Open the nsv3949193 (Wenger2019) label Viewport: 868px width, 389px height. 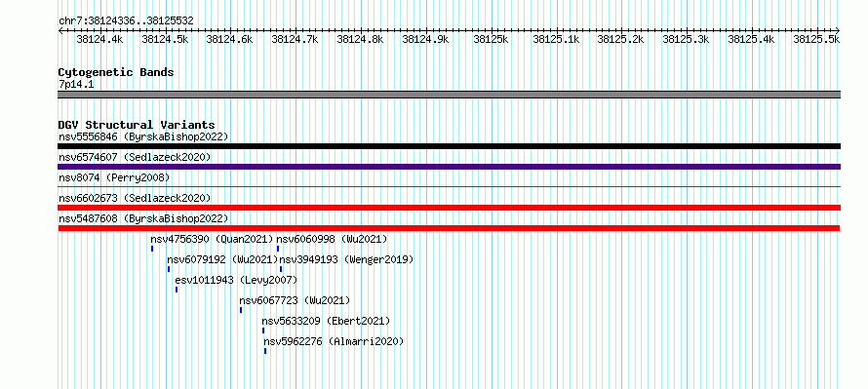click(x=346, y=259)
